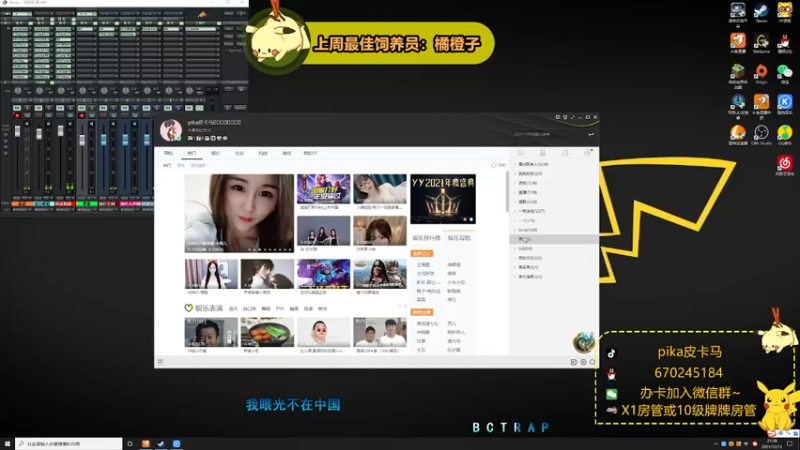This screenshot has width=800, height=450.
Task: Select the 娱乐导航 tab
Action: click(x=459, y=238)
